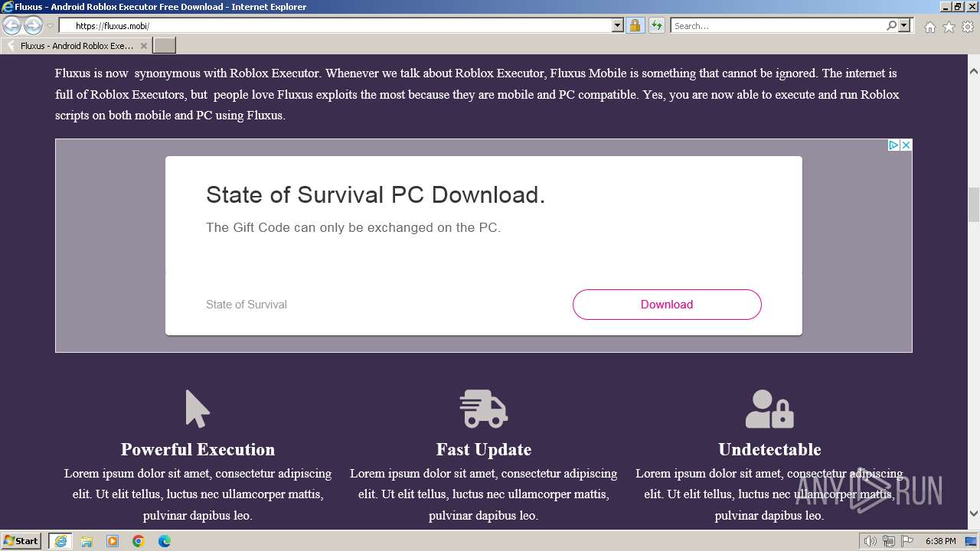Click the Undetectable heading
The image size is (980, 551).
[x=769, y=449]
